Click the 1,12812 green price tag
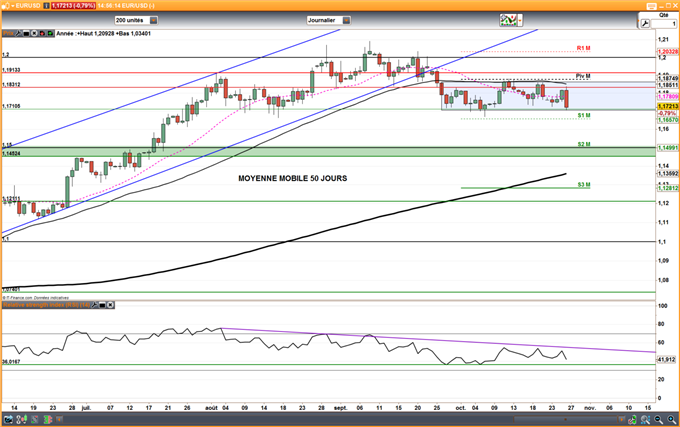Viewport: 680px width, 427px height. point(668,188)
